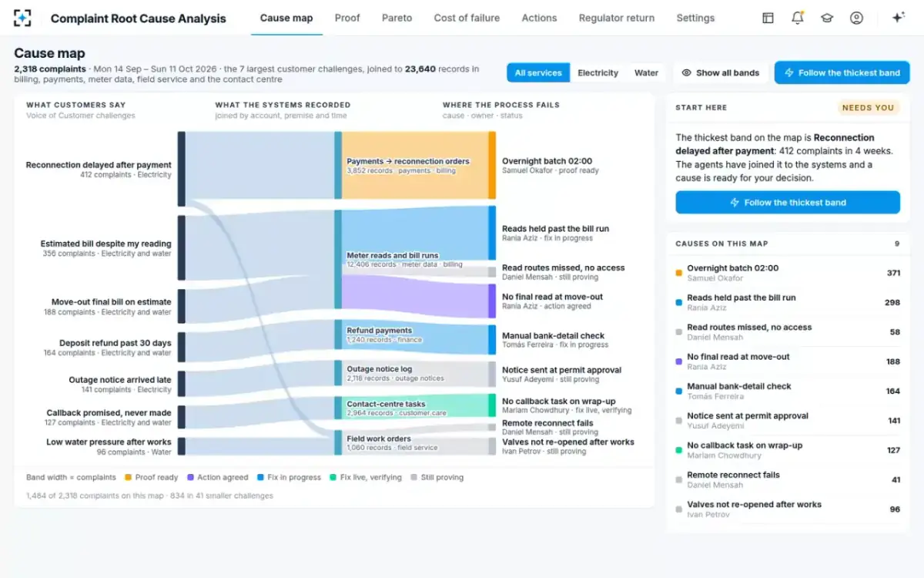Open the learning cap icon
Screen dimensions: 924x578
tap(827, 18)
